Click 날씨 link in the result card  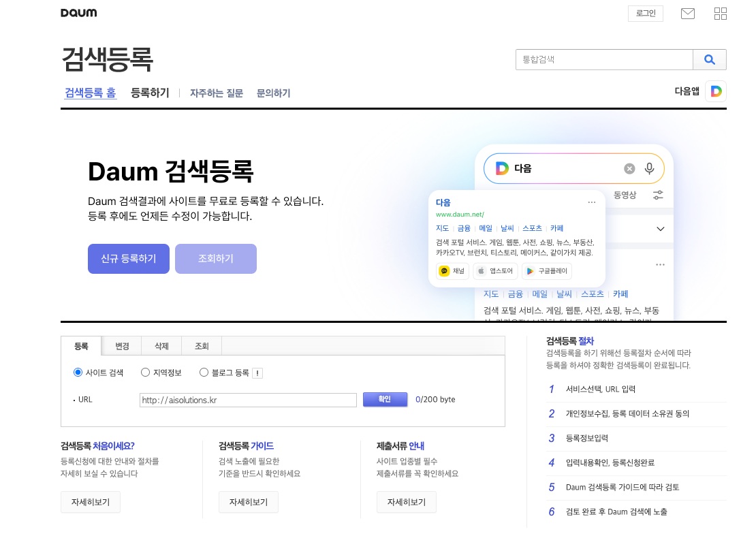(507, 228)
